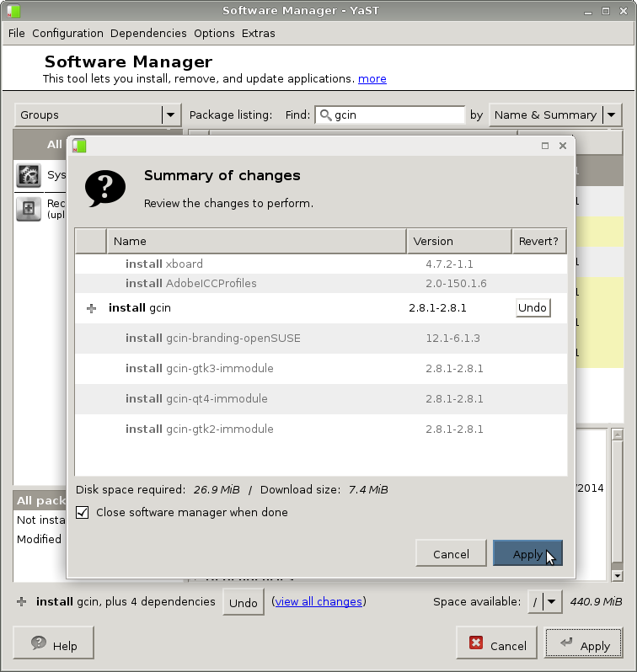637x672 pixels.
Task: Click the main window Cancel button
Action: pos(497,643)
